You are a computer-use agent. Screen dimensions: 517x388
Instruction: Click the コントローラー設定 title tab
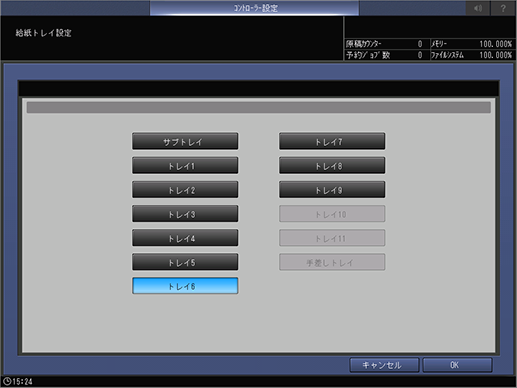point(255,8)
